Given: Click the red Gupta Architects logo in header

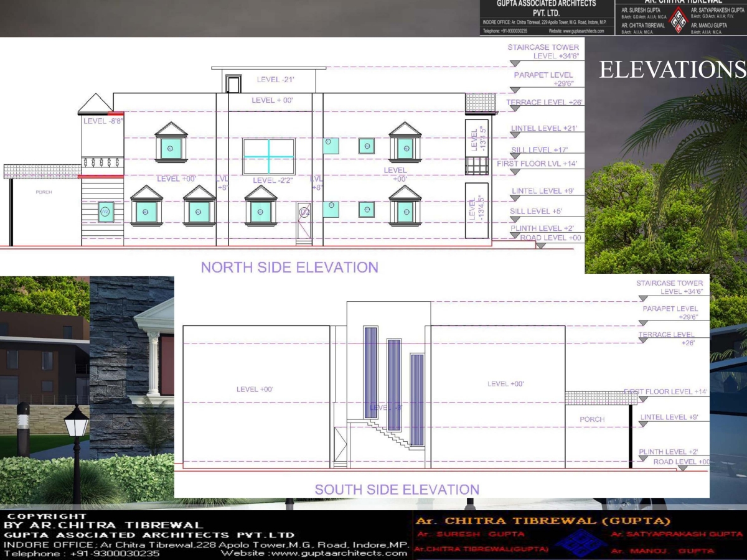Looking at the screenshot, I should [678, 20].
